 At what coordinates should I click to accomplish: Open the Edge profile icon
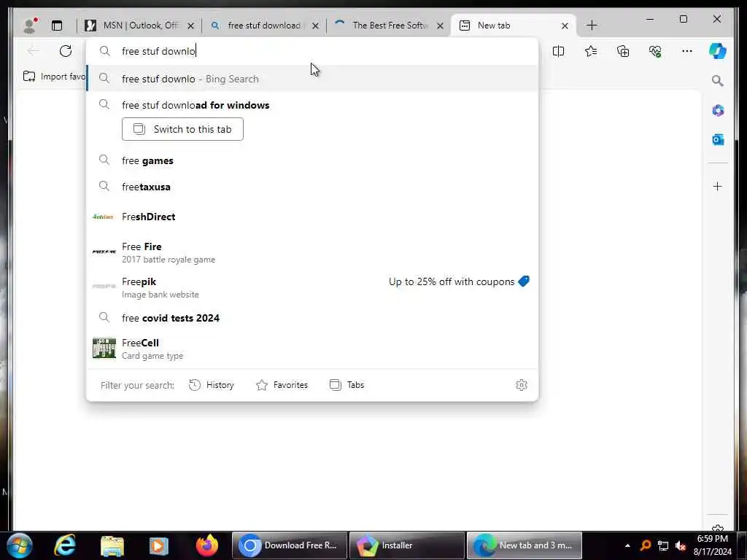29,26
